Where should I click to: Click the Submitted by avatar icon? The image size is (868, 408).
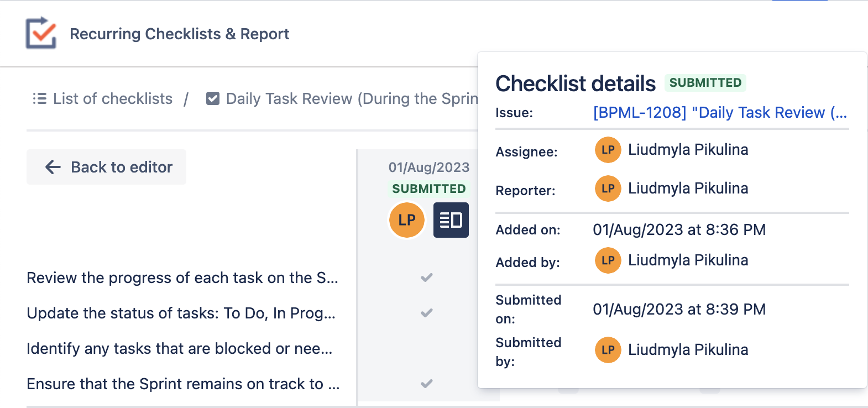coord(608,350)
